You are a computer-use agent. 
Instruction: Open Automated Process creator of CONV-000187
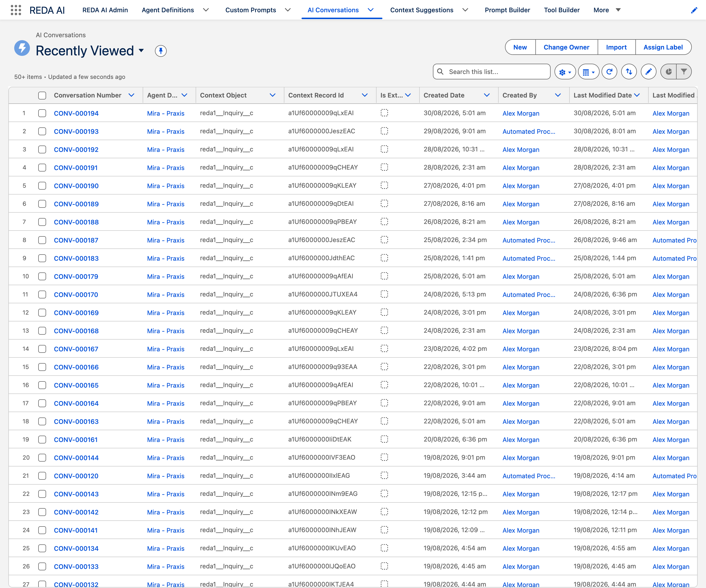[x=529, y=240]
